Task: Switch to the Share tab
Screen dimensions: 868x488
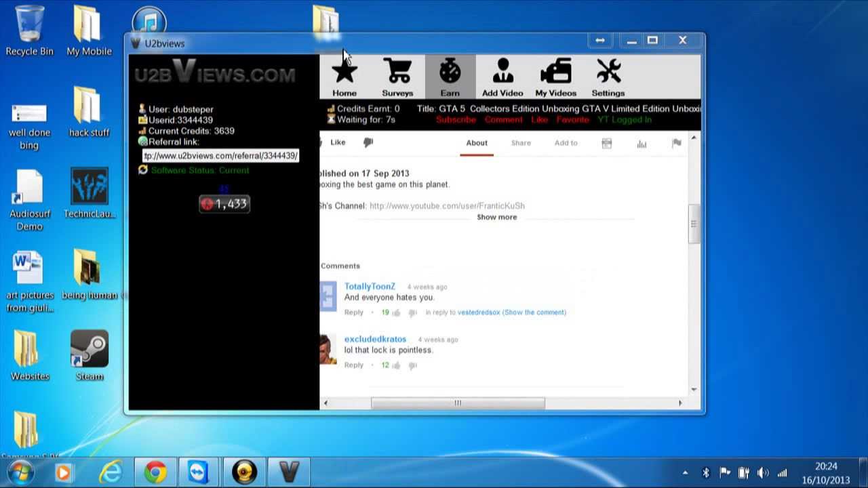Action: pyautogui.click(x=521, y=143)
